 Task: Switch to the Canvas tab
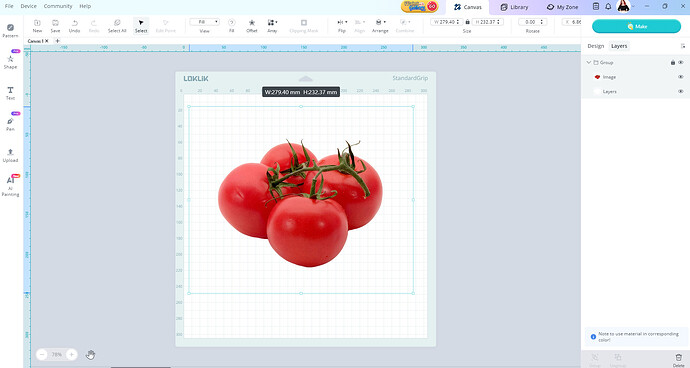coord(468,7)
